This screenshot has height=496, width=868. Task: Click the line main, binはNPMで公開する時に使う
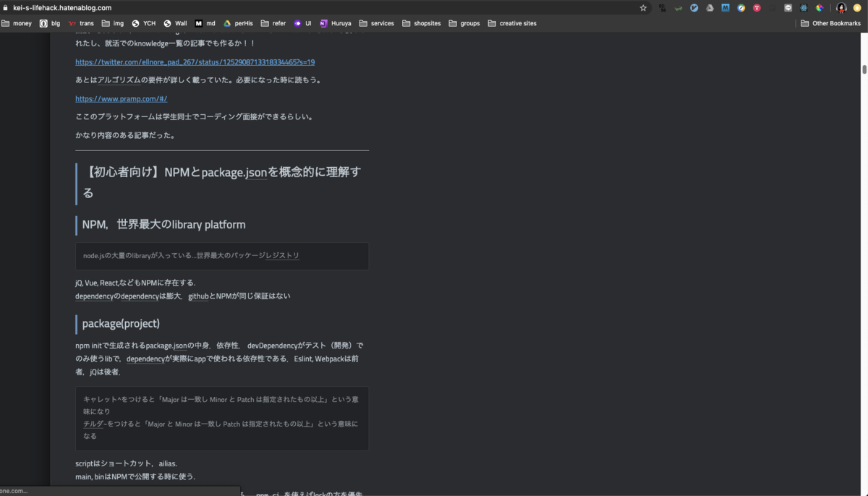[x=135, y=477]
